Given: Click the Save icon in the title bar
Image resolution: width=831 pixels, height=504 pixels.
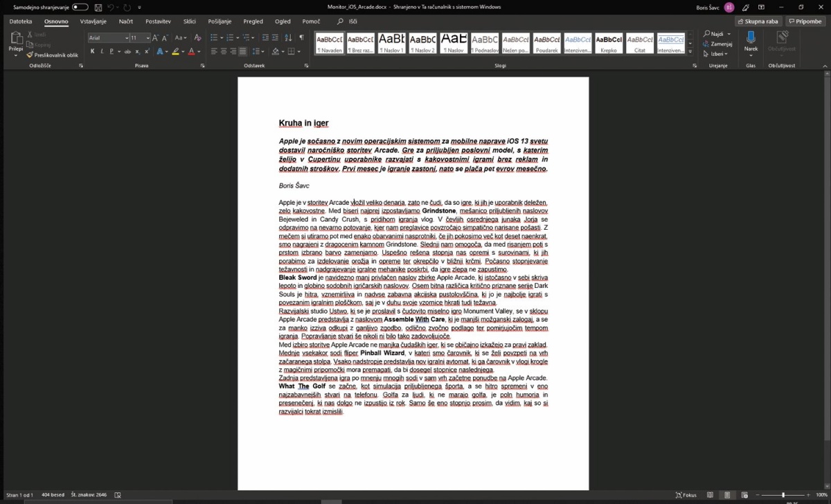Looking at the screenshot, I should (x=98, y=7).
